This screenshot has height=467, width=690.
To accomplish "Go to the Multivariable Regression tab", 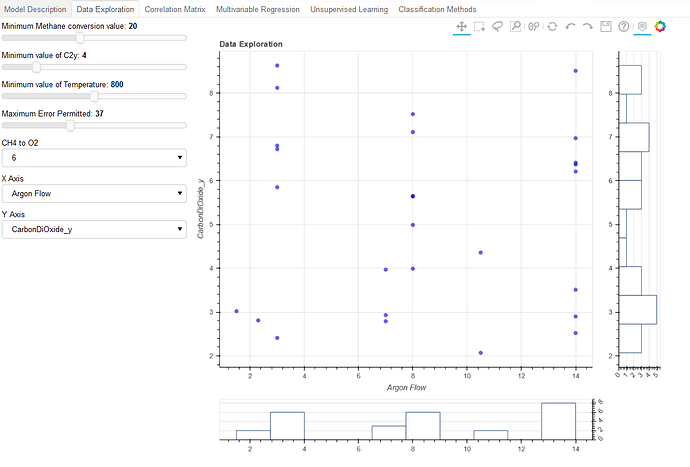I will 257,9.
